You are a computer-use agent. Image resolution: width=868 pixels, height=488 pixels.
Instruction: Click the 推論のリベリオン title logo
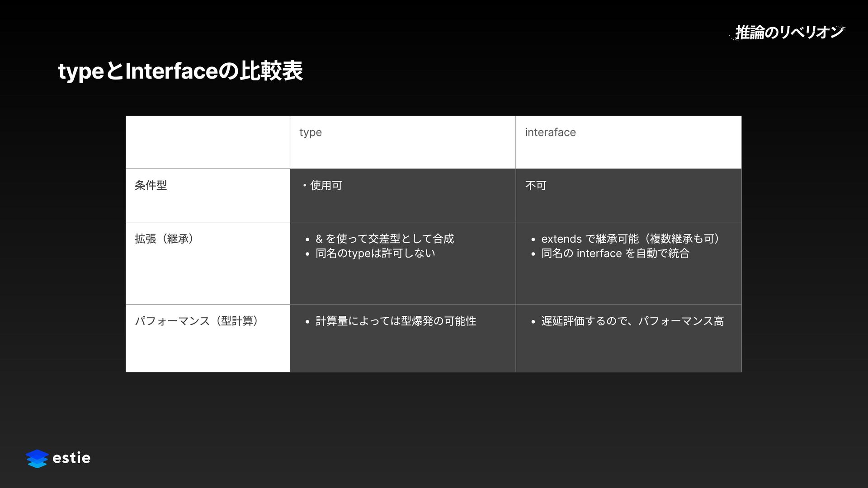tap(788, 32)
